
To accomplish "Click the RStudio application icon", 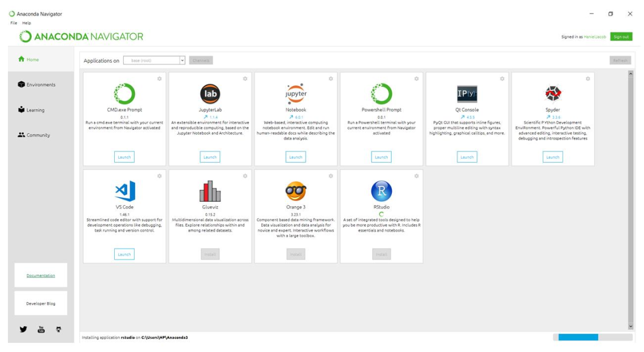I will [x=382, y=191].
